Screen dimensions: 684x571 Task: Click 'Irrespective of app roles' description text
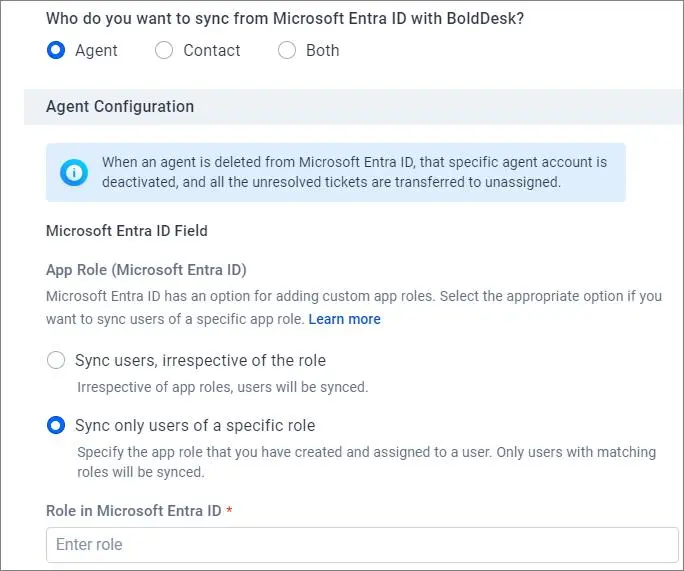coord(222,387)
